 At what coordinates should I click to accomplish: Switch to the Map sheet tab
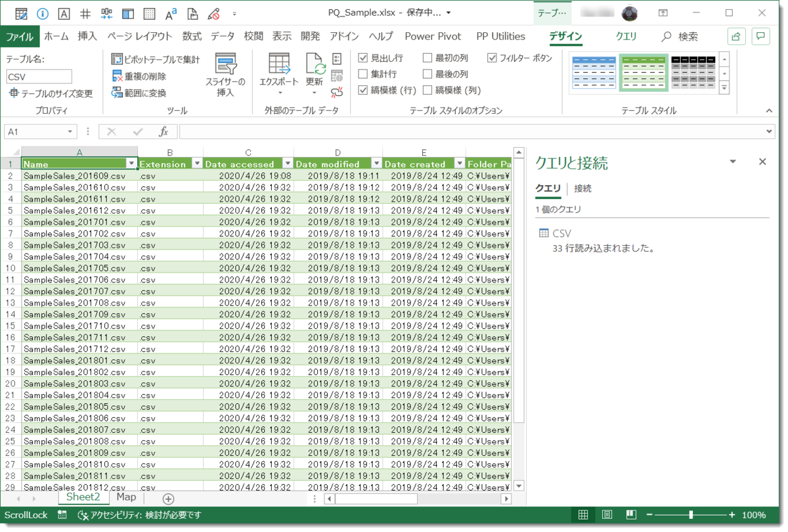tap(126, 498)
